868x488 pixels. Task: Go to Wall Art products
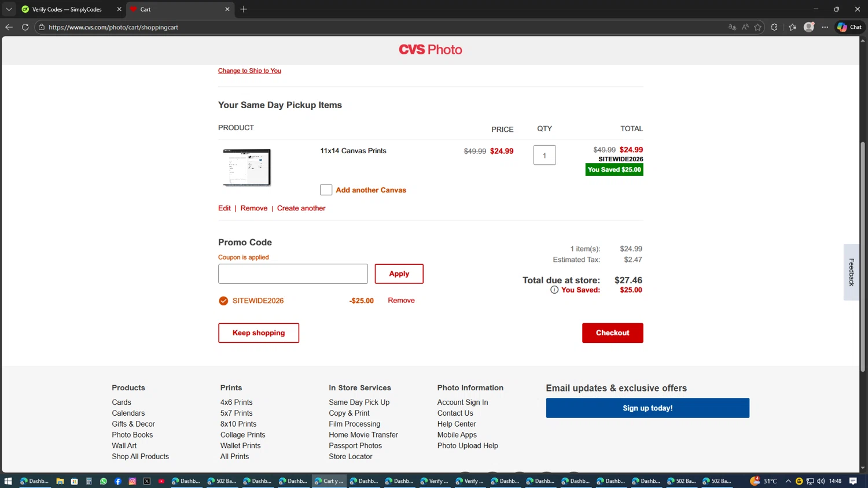[x=124, y=446]
